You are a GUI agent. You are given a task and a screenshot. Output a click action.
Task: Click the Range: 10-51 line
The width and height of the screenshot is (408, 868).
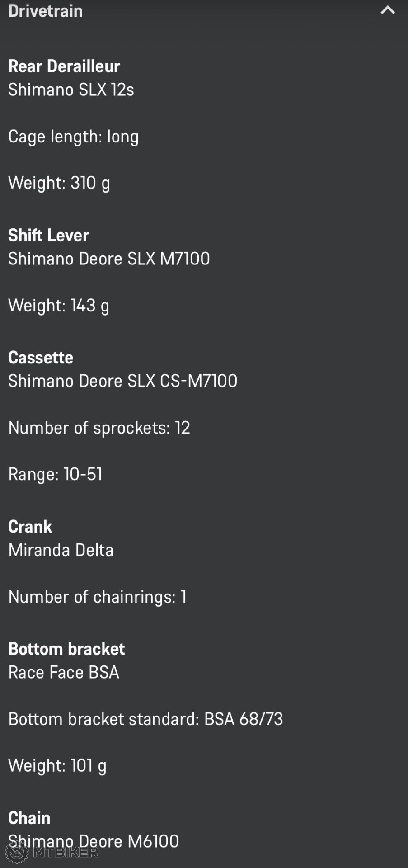[55, 474]
